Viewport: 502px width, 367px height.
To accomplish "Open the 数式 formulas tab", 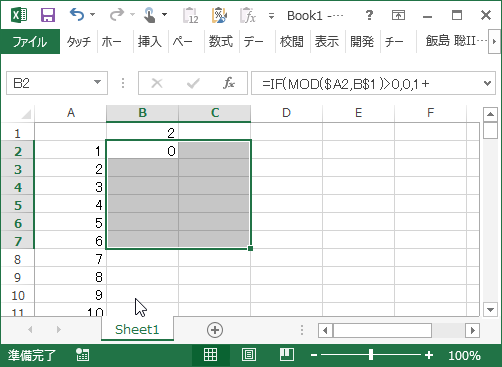I will click(x=221, y=42).
